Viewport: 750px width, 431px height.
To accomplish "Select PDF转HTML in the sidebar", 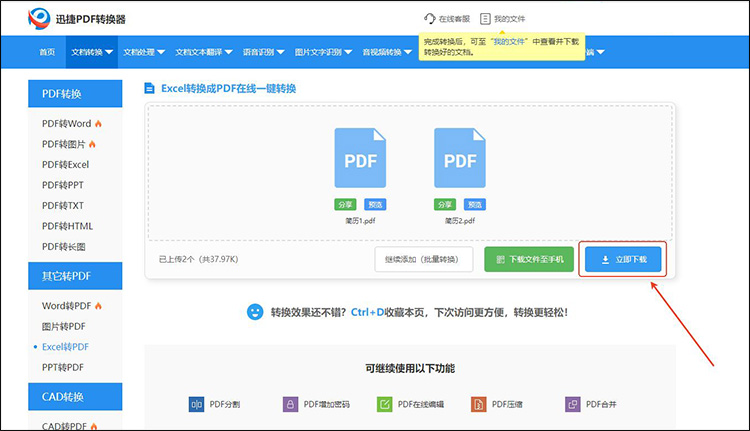I will pyautogui.click(x=67, y=226).
